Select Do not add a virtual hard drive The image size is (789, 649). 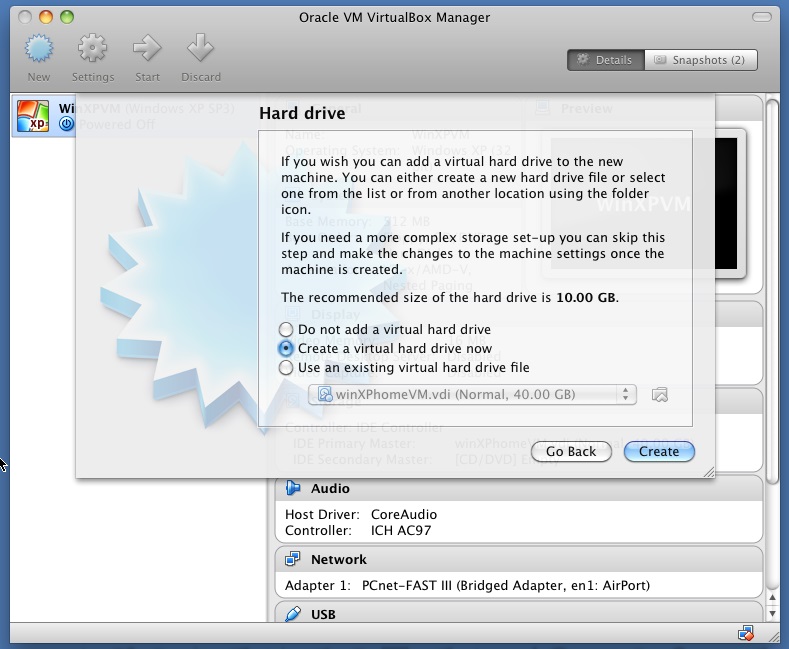point(286,330)
